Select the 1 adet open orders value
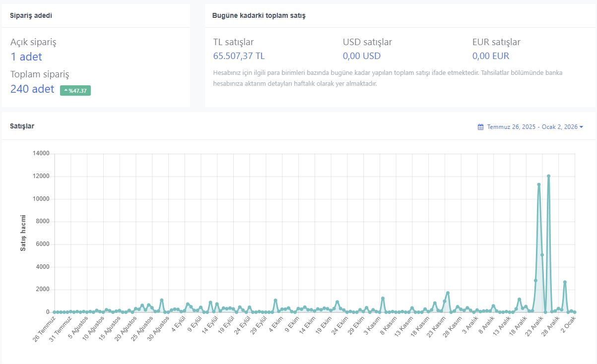Image resolution: width=597 pixels, height=364 pixels. click(26, 57)
